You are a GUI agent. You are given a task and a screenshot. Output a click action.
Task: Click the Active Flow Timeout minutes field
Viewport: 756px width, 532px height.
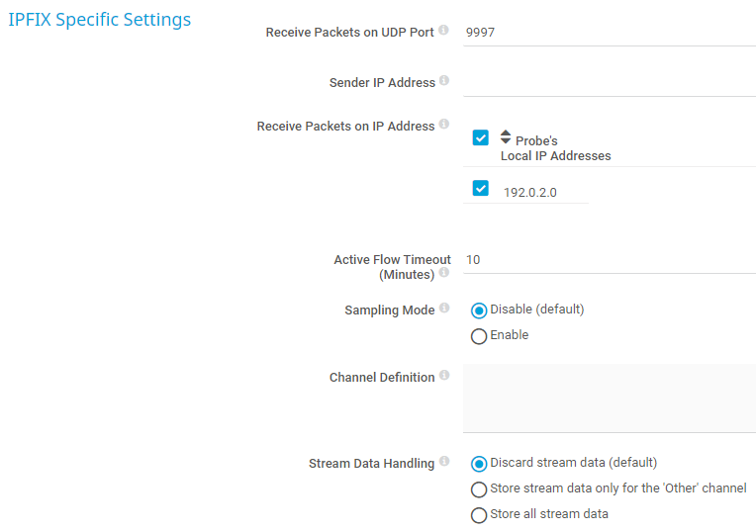pyautogui.click(x=609, y=260)
